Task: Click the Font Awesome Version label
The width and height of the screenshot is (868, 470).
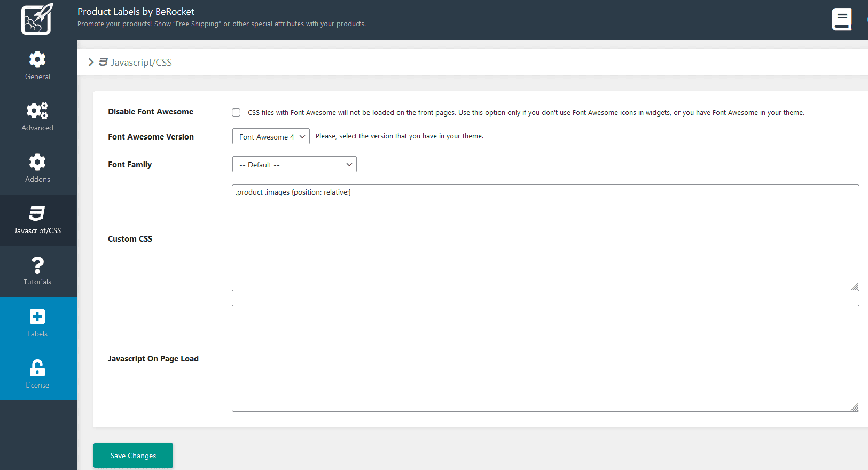Action: tap(151, 137)
